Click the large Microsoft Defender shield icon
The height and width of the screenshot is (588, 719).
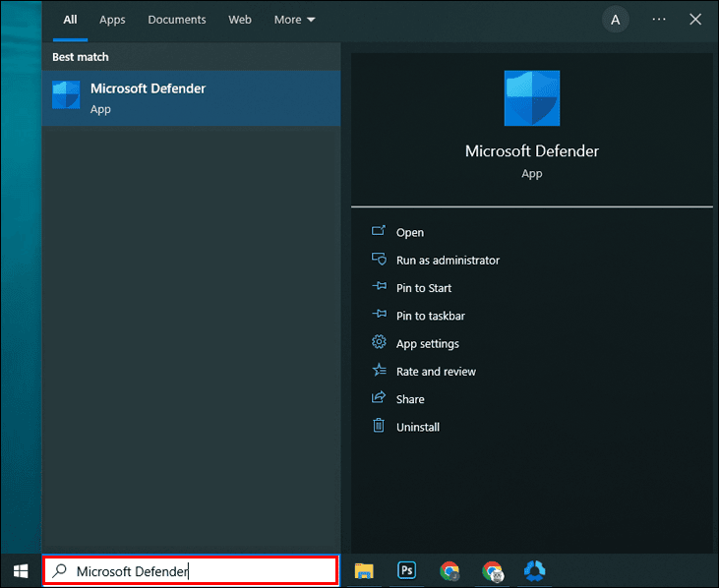point(531,98)
